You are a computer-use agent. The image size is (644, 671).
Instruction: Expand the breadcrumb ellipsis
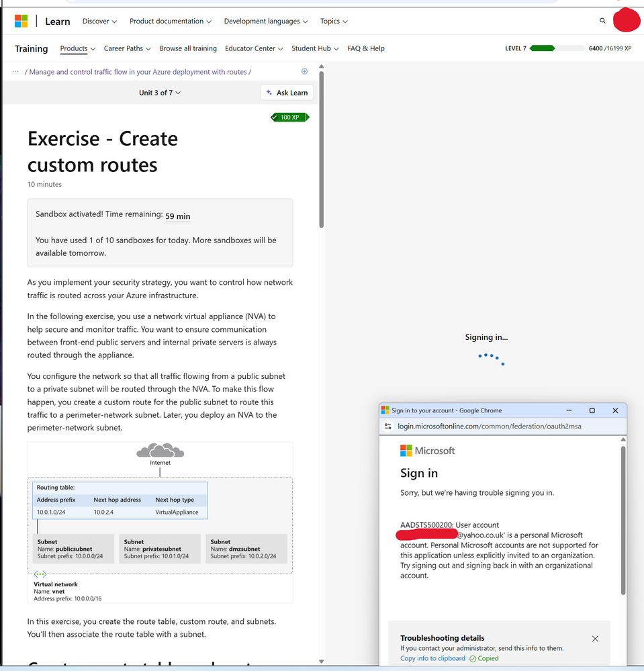15,71
